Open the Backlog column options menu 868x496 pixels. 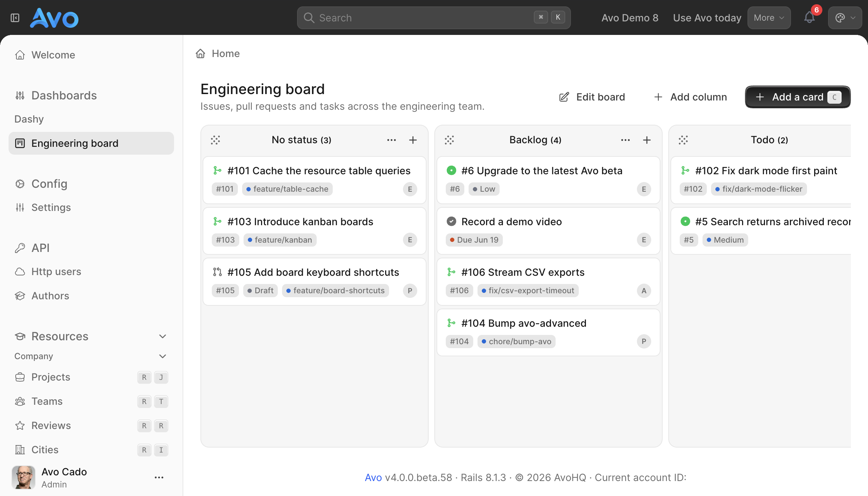626,140
